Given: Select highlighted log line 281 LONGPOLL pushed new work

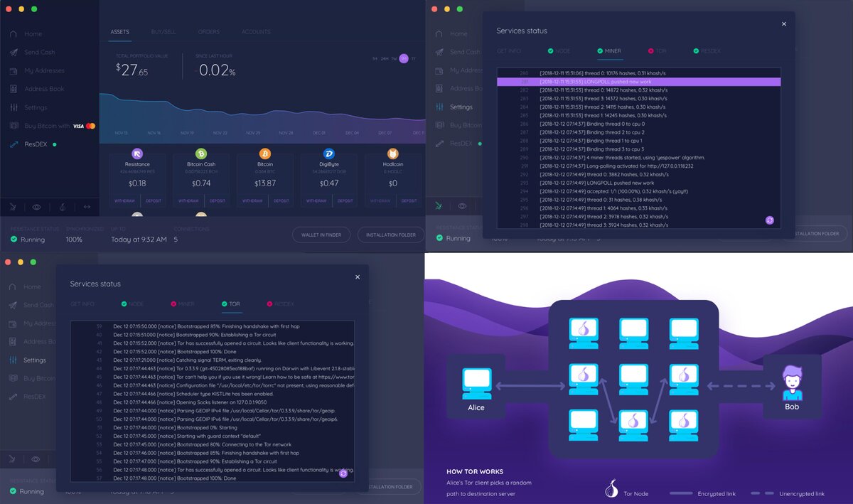Looking at the screenshot, I should pyautogui.click(x=638, y=82).
